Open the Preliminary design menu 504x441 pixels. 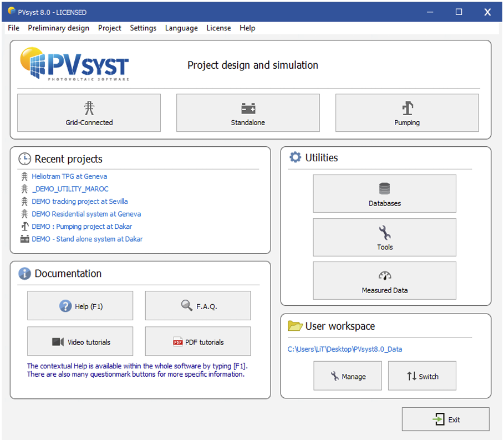[x=58, y=28]
